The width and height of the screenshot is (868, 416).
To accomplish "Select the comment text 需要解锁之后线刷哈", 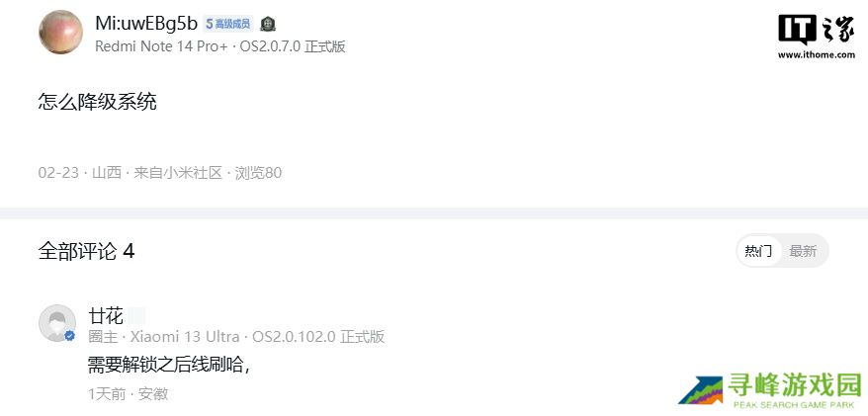I will [x=165, y=364].
